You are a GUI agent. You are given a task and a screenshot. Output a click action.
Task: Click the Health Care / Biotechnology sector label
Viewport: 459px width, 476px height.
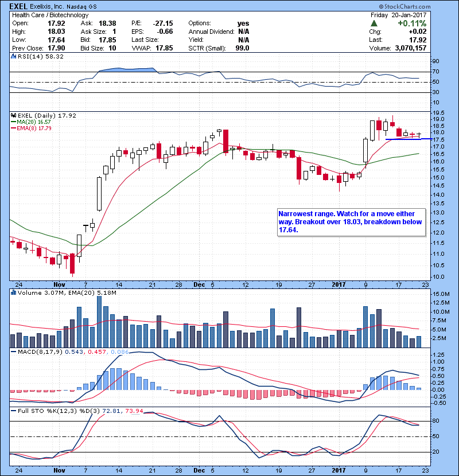pyautogui.click(x=50, y=15)
